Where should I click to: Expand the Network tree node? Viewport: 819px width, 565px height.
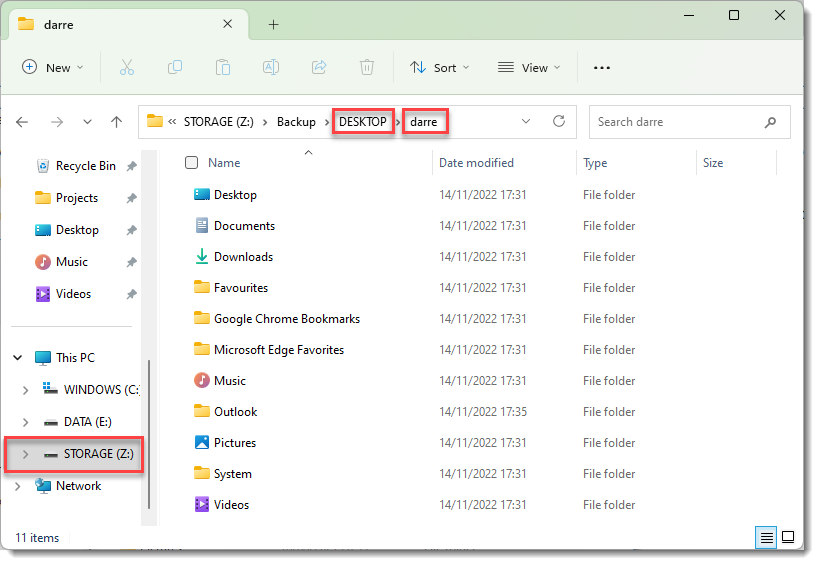click(x=18, y=486)
